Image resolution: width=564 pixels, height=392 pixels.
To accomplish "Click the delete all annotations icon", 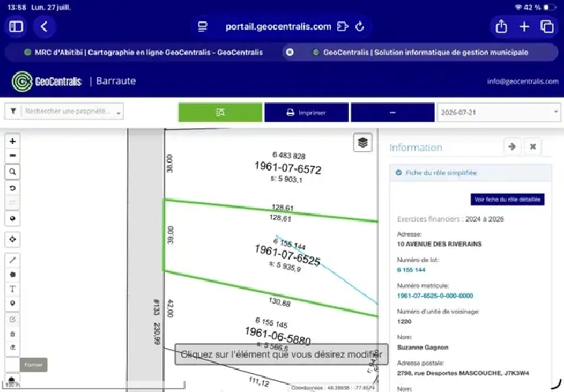I will (13, 347).
